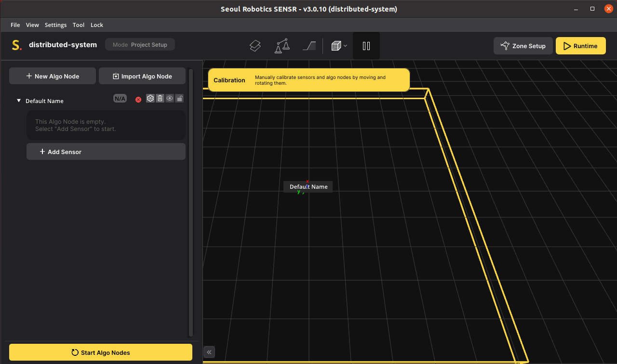Viewport: 617px width, 364px height.
Task: Open the Tool menu
Action: (79, 25)
